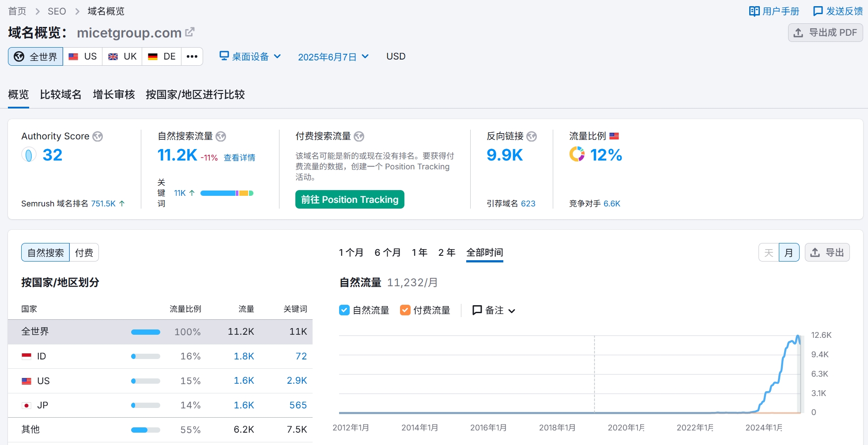Viewport: 868px width, 445px height.
Task: Select the 1年 time range
Action: click(x=419, y=252)
